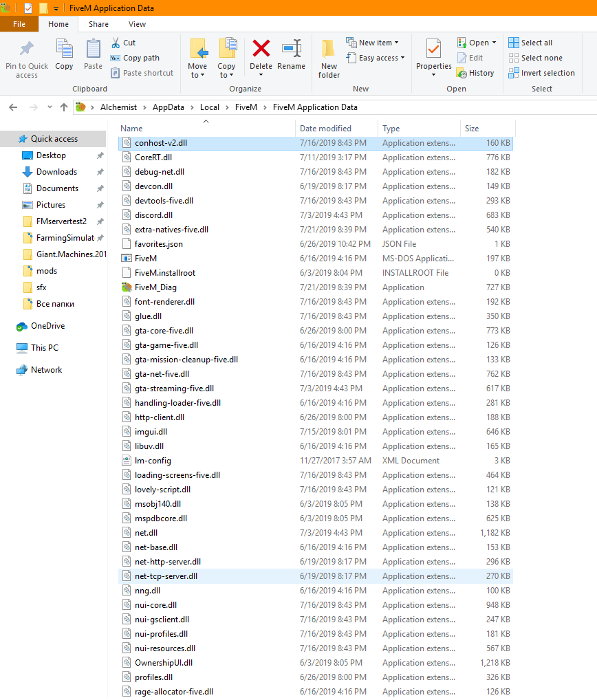Sort by the Type column header

click(419, 129)
